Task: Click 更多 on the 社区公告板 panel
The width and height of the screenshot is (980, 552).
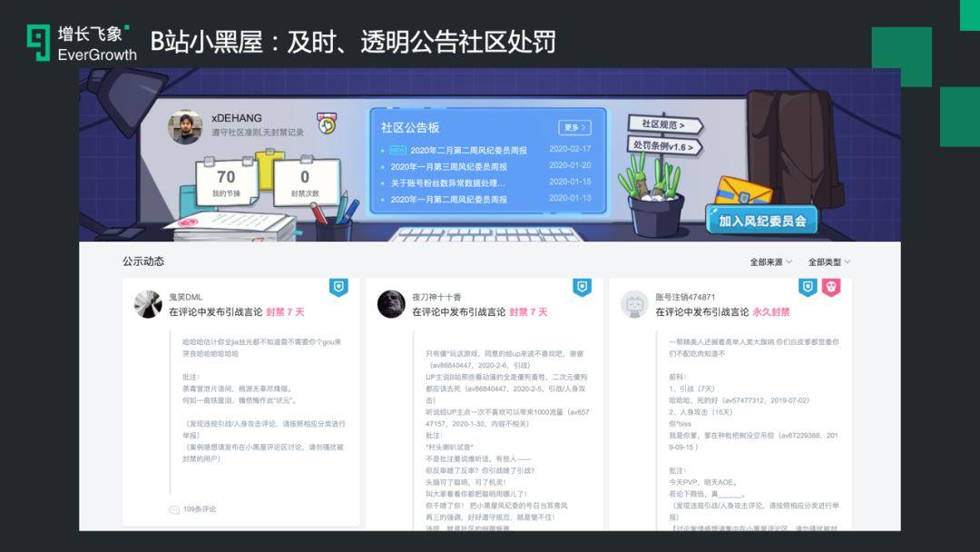Action: coord(573,128)
